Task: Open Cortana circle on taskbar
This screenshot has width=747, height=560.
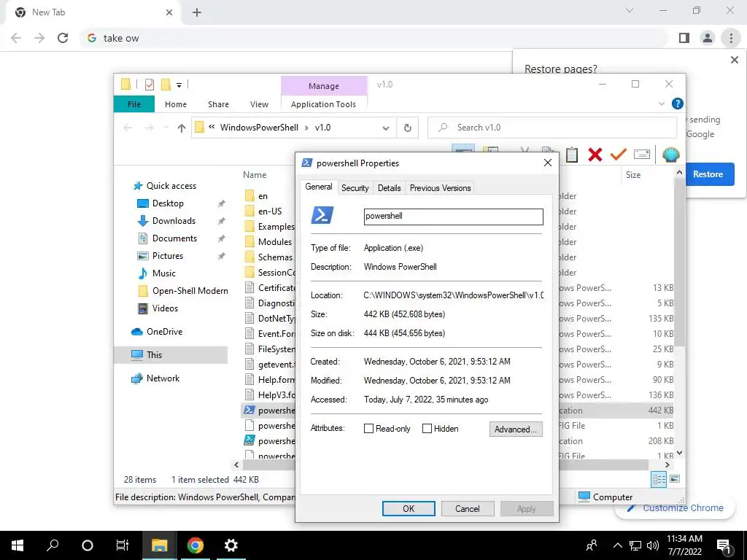Action: click(x=88, y=545)
